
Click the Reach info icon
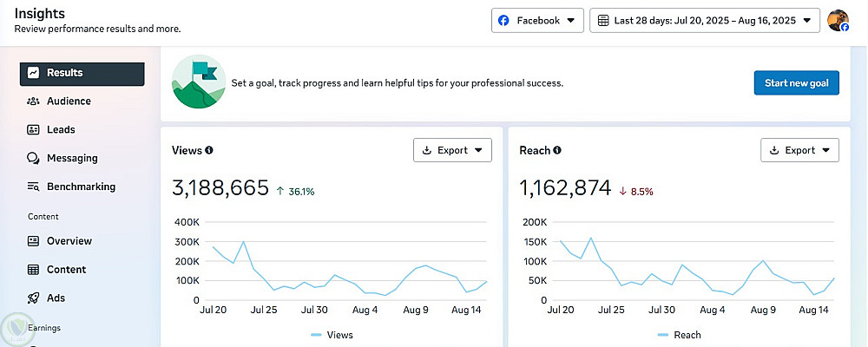557,150
